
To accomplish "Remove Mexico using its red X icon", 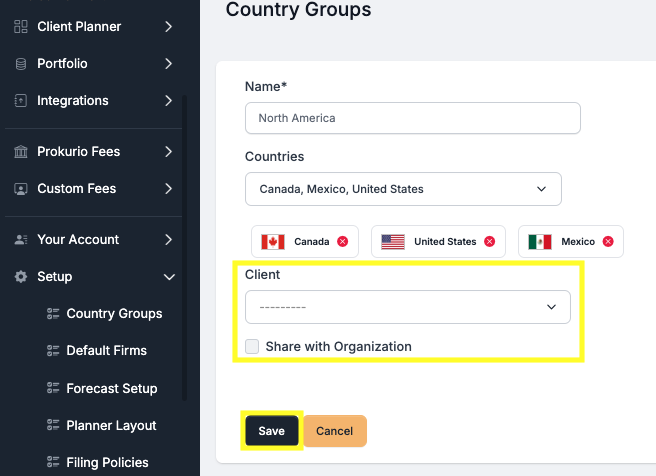I will tap(607, 241).
